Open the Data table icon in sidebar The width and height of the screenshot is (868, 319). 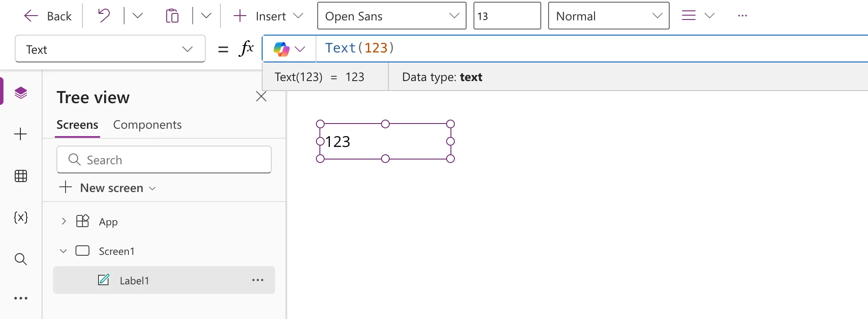tap(21, 176)
